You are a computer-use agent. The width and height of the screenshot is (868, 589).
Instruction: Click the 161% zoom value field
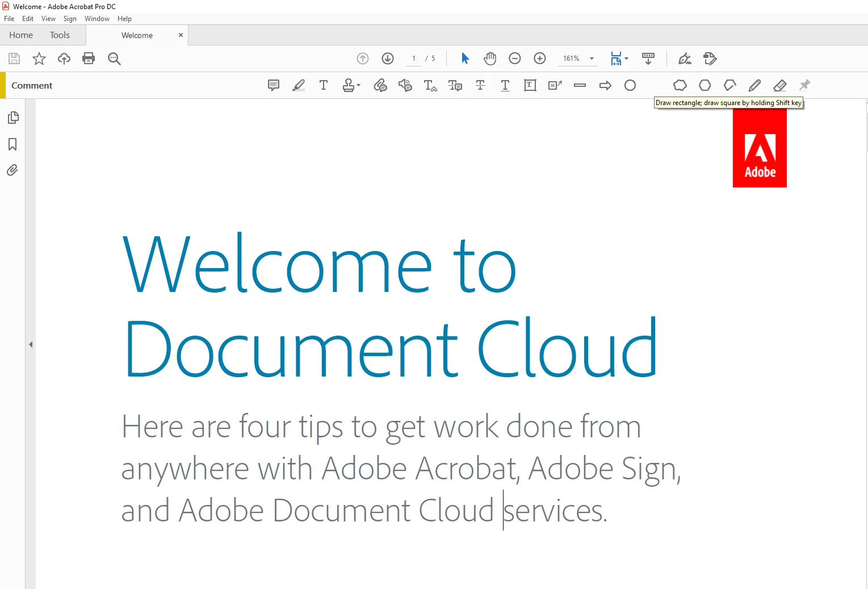[571, 59]
